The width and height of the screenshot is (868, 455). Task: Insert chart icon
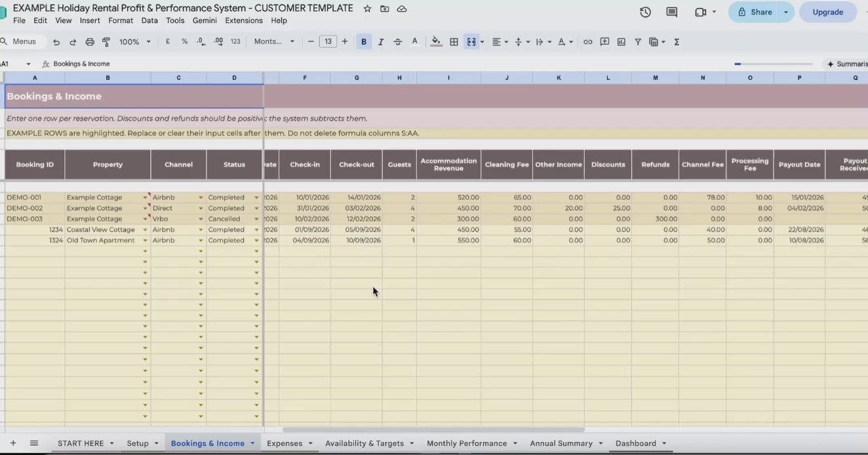tap(621, 41)
